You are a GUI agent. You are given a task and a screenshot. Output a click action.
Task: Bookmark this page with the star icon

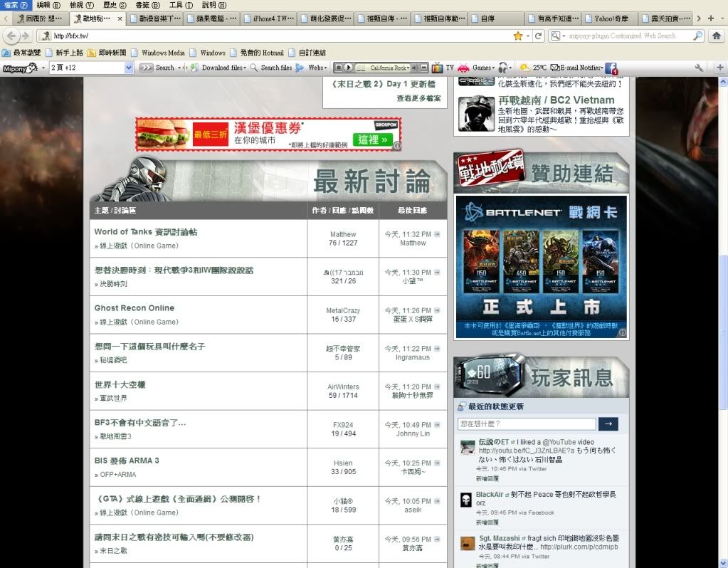pos(518,36)
